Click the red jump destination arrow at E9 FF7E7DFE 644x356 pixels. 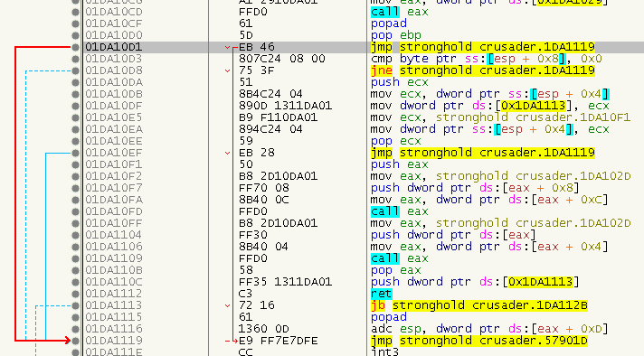coord(232,341)
